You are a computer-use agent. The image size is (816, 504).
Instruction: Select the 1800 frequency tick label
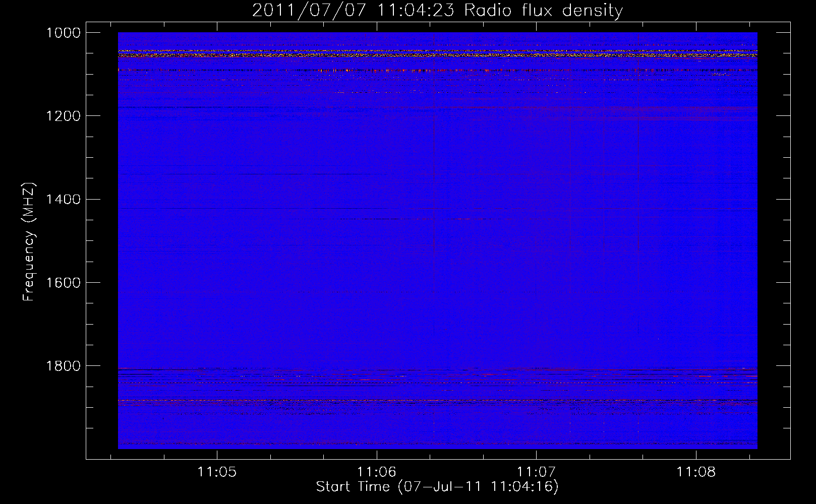tap(64, 366)
